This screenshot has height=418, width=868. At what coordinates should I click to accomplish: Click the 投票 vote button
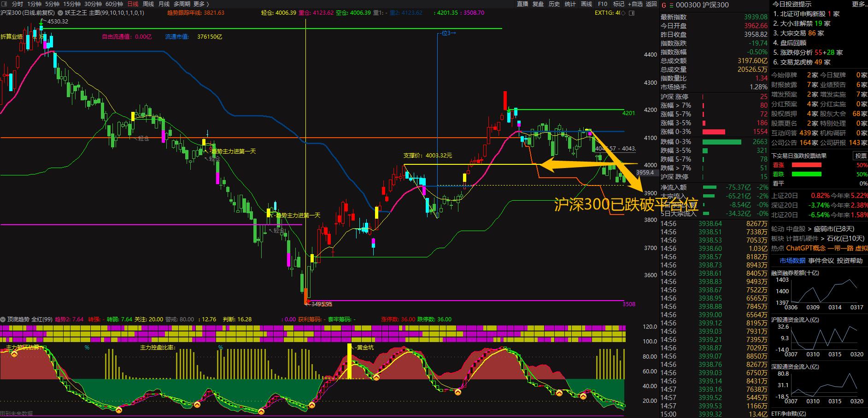861,156
